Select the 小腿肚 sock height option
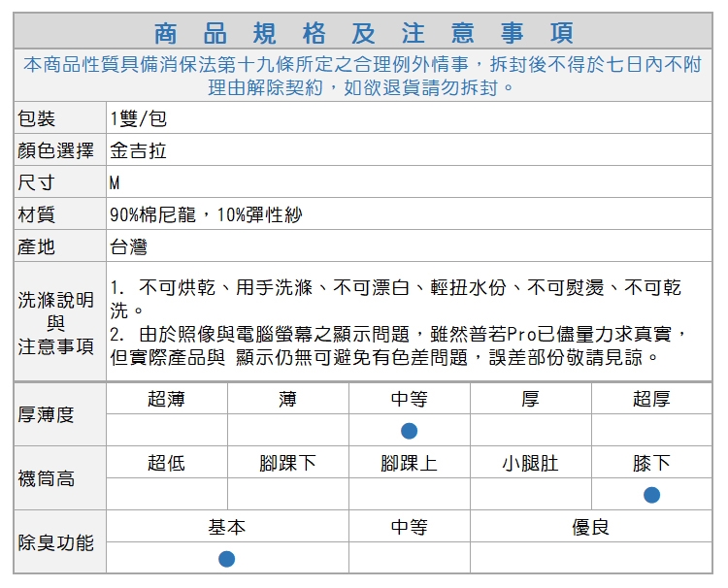The width and height of the screenshot is (728, 588). click(x=530, y=463)
